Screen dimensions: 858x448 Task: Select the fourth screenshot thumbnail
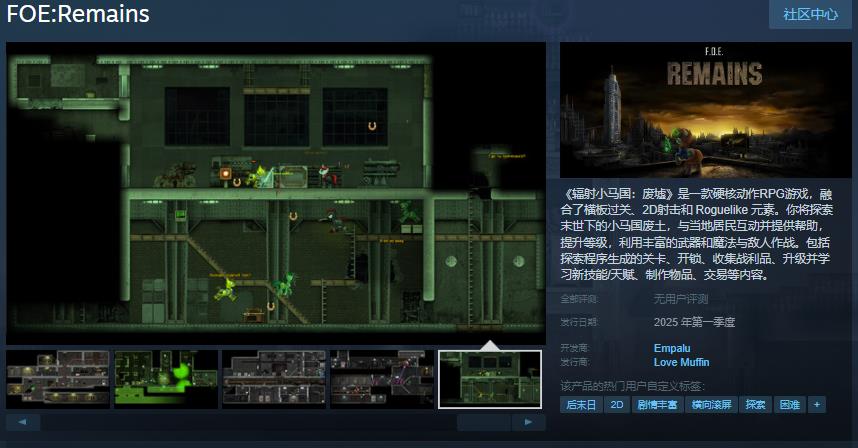[x=382, y=379]
